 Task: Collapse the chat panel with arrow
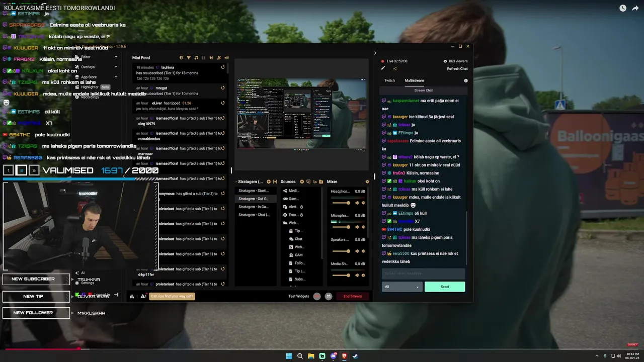pos(375,53)
